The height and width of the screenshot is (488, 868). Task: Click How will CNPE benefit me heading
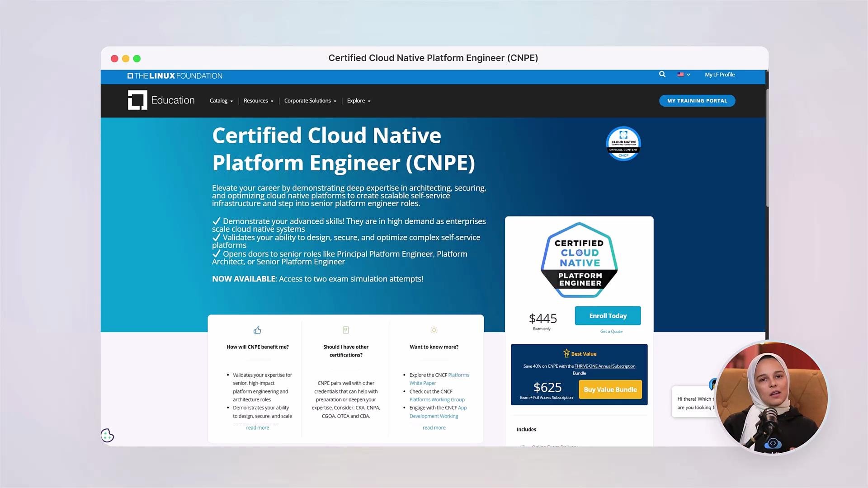pos(257,347)
